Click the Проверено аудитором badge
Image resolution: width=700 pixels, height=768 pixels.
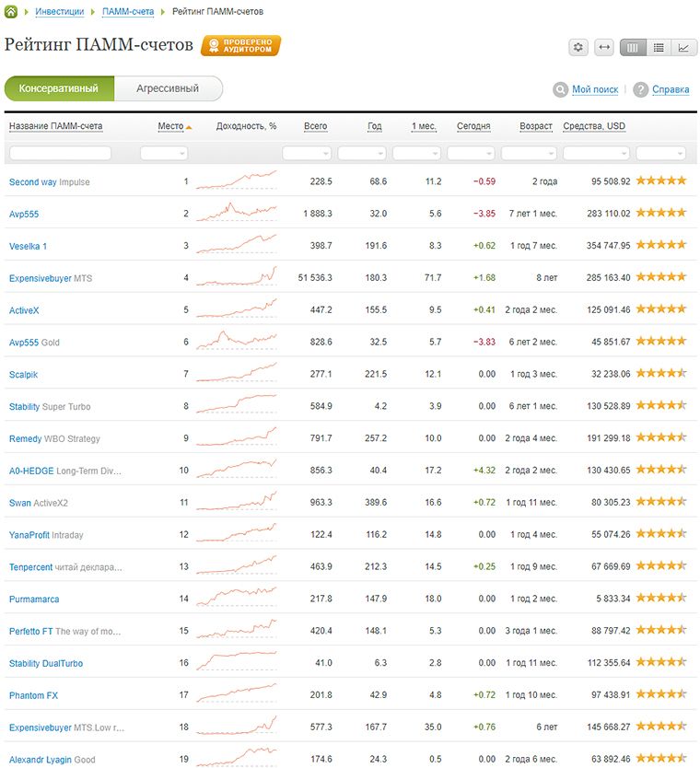pos(241,45)
